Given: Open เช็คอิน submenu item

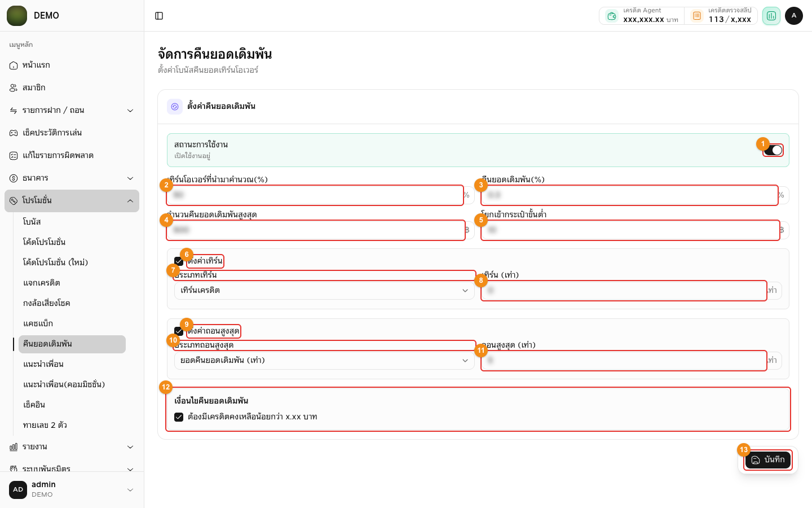Looking at the screenshot, I should click(x=72, y=405).
